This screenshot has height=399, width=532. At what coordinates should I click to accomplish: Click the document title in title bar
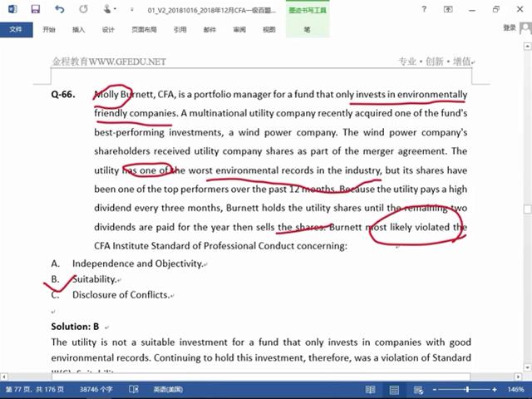[212, 10]
